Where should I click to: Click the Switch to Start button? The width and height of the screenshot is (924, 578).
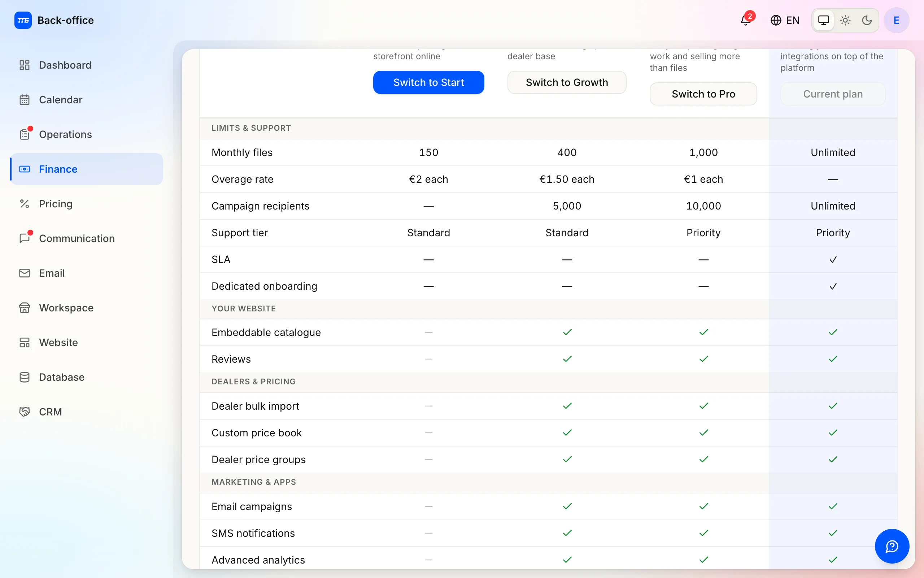tap(428, 82)
